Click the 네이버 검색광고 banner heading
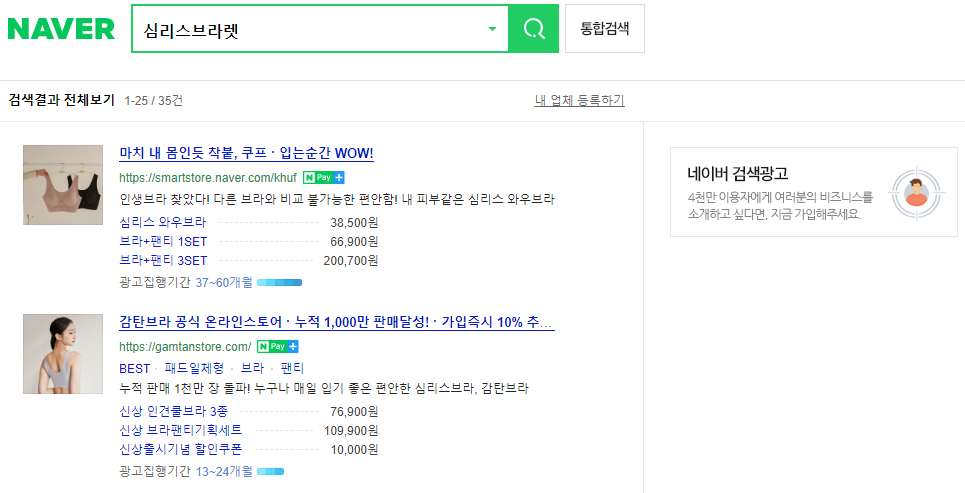 737,174
